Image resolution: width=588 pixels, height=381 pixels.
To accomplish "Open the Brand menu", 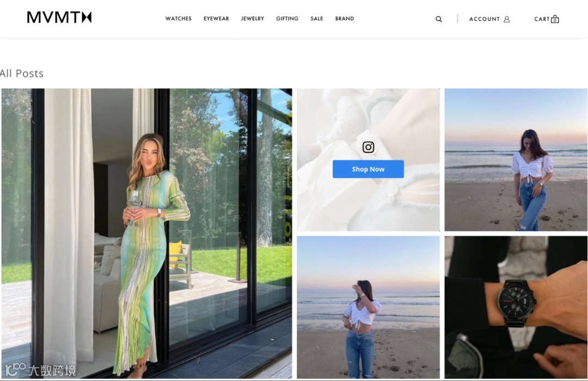I will [x=345, y=19].
